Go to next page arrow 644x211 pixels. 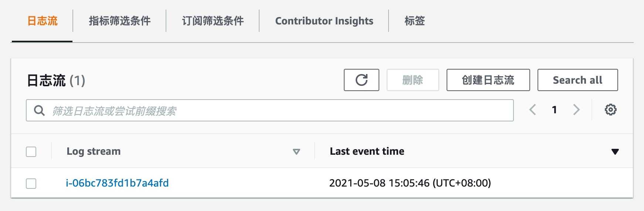pyautogui.click(x=576, y=110)
